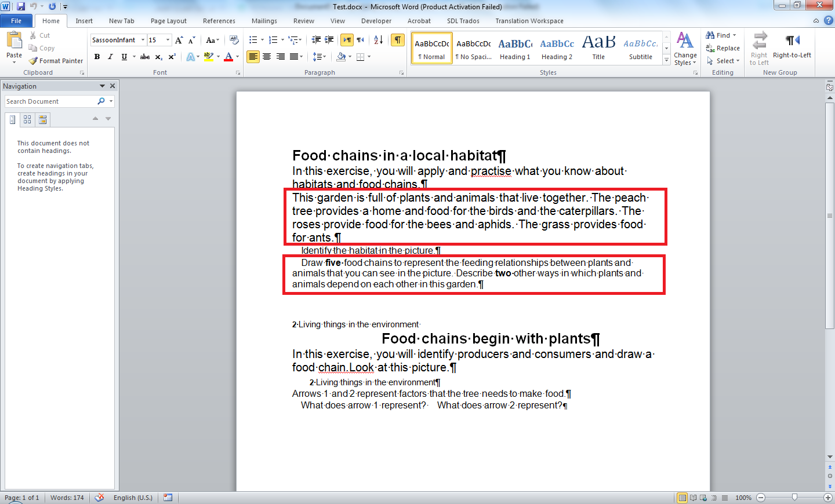Increase paragraph indent
The image size is (835, 504).
click(x=329, y=40)
